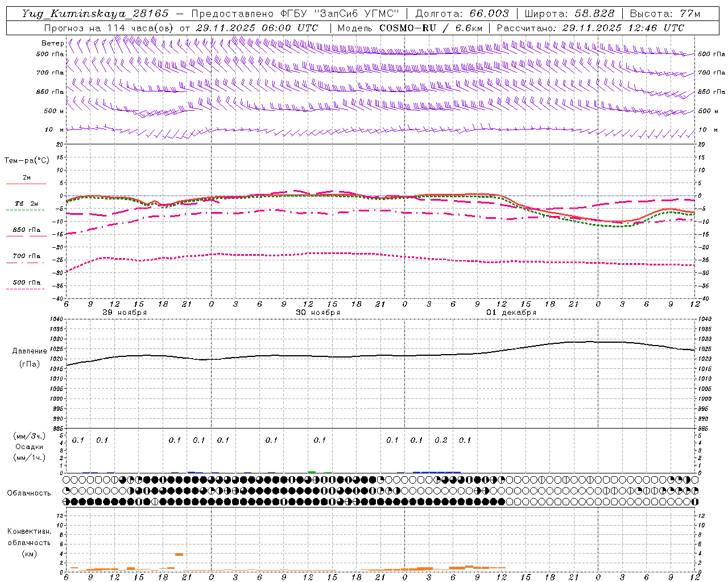Image resolution: width=728 pixels, height=582 pixels.
Task: Click the green precipitation bar at 30 ноября noon
Action: coord(312,472)
